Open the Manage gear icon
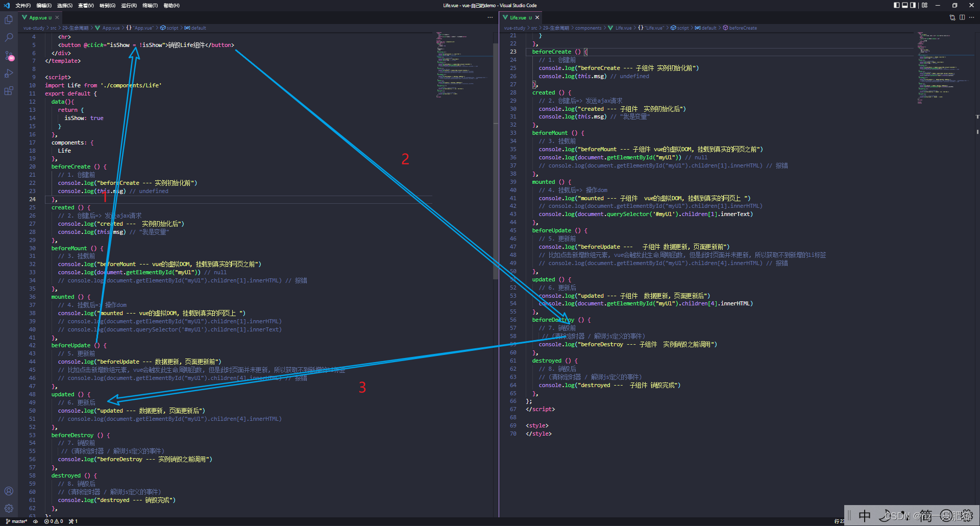The image size is (980, 526). point(9,508)
